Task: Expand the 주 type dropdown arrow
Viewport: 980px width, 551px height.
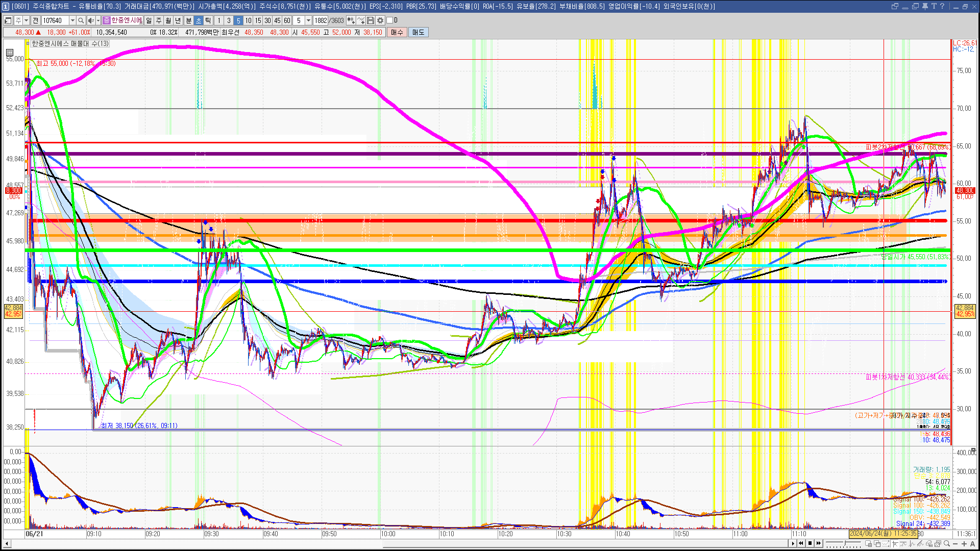Action: pos(26,20)
